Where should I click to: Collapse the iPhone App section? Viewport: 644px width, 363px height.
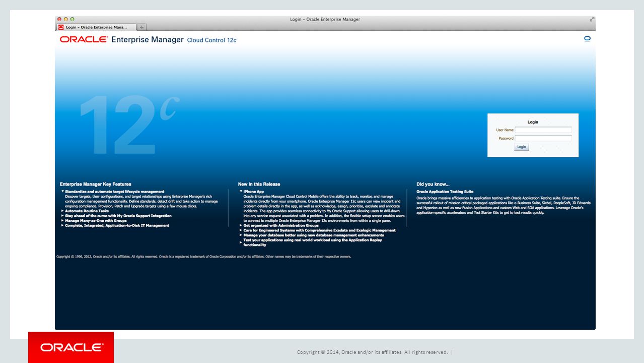tap(241, 192)
